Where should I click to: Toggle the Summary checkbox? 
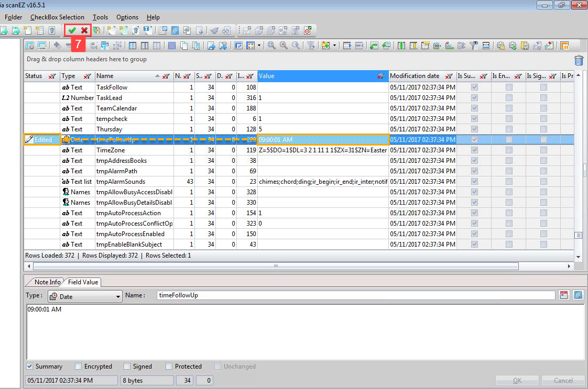[30, 366]
